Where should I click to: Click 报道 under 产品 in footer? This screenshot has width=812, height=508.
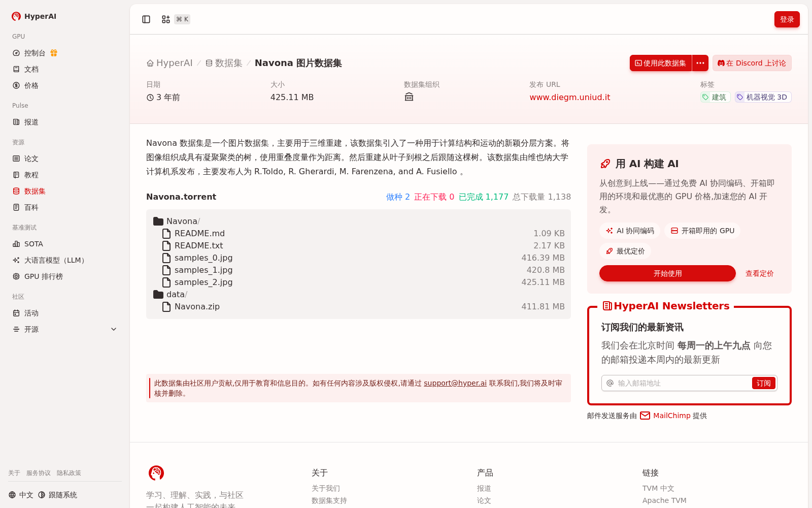pos(484,488)
